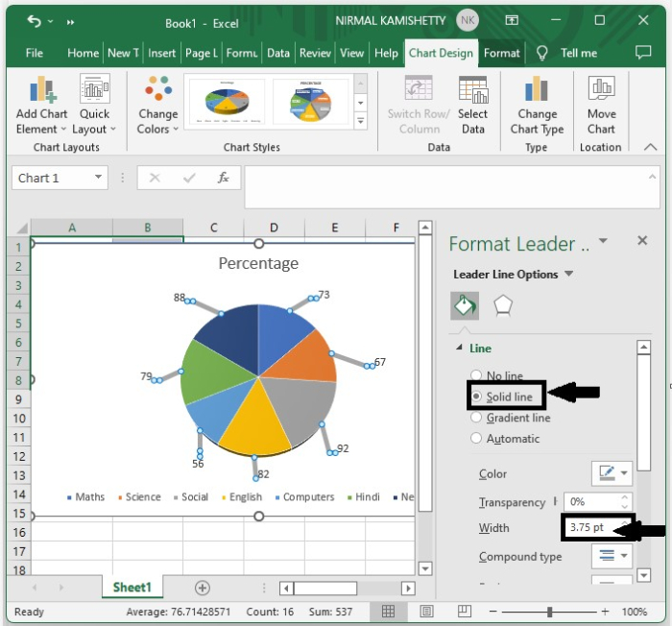Open the Quick Layout gallery
Screen dimensions: 672x626
pos(94,105)
